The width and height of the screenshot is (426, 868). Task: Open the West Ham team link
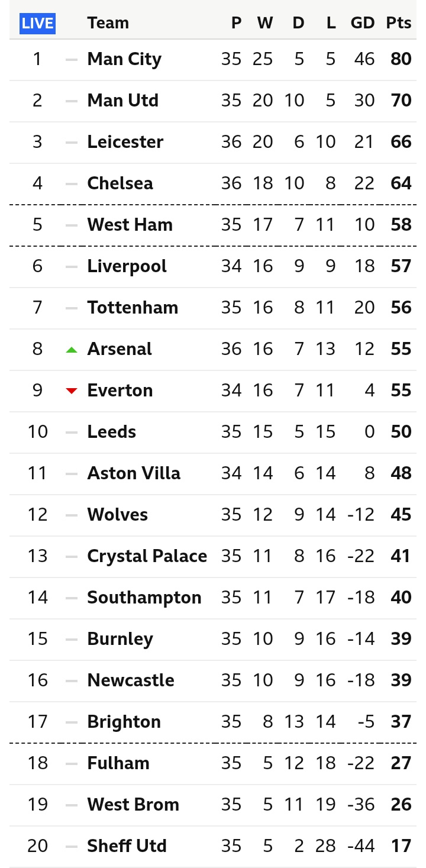[130, 225]
